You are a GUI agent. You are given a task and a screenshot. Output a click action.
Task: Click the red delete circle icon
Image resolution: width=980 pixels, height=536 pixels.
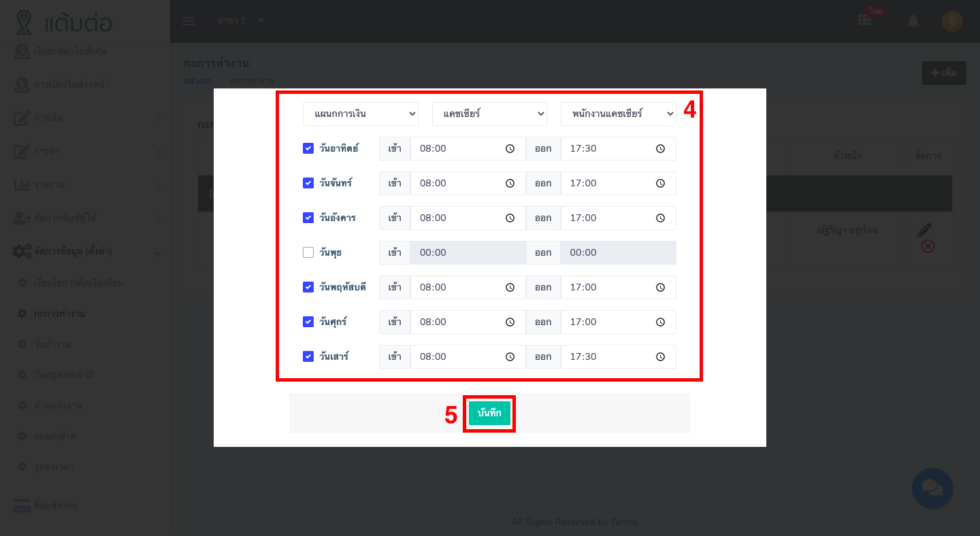[x=927, y=246]
